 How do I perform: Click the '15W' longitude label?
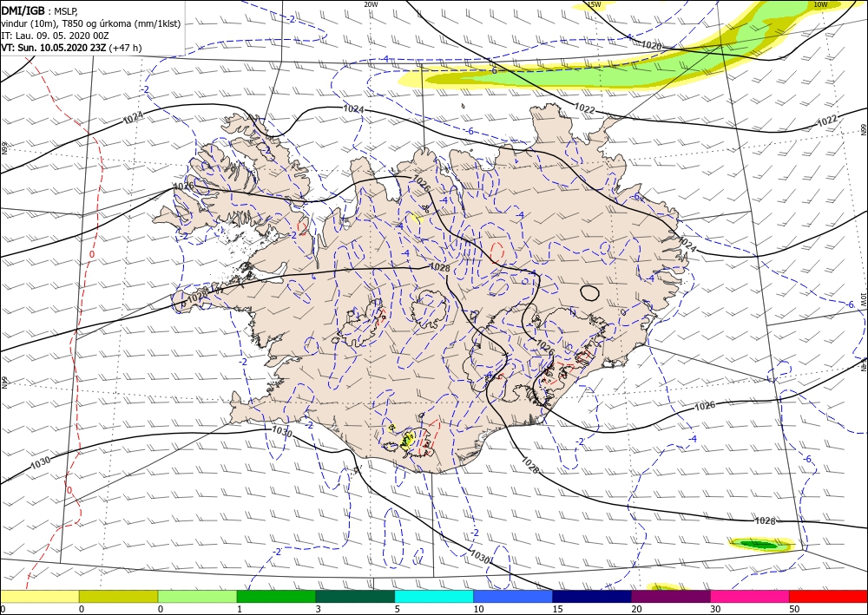[x=594, y=4]
